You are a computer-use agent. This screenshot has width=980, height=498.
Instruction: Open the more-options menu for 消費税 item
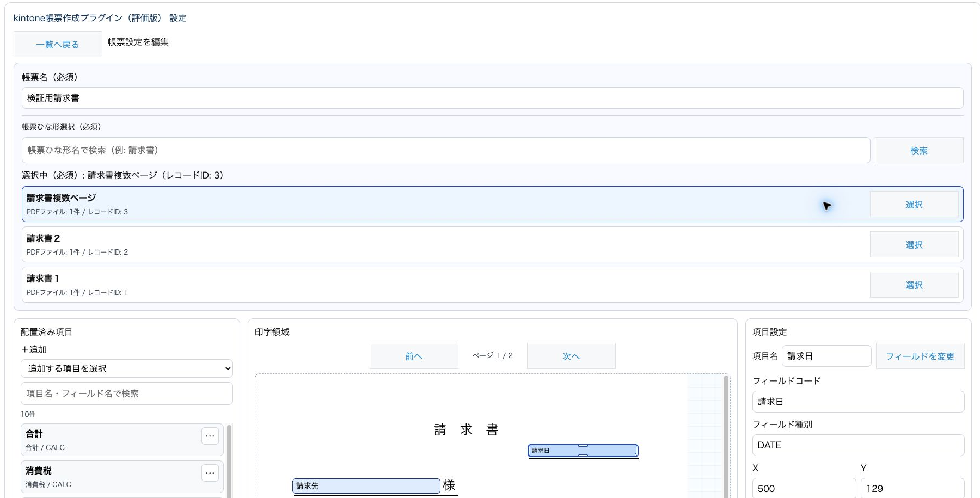[x=210, y=473]
